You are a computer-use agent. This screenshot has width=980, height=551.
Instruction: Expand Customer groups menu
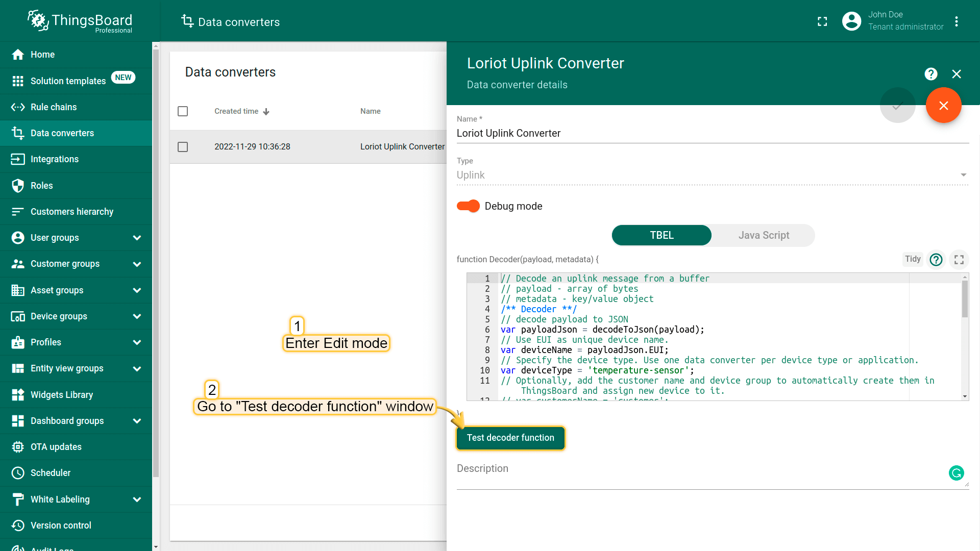click(x=137, y=264)
